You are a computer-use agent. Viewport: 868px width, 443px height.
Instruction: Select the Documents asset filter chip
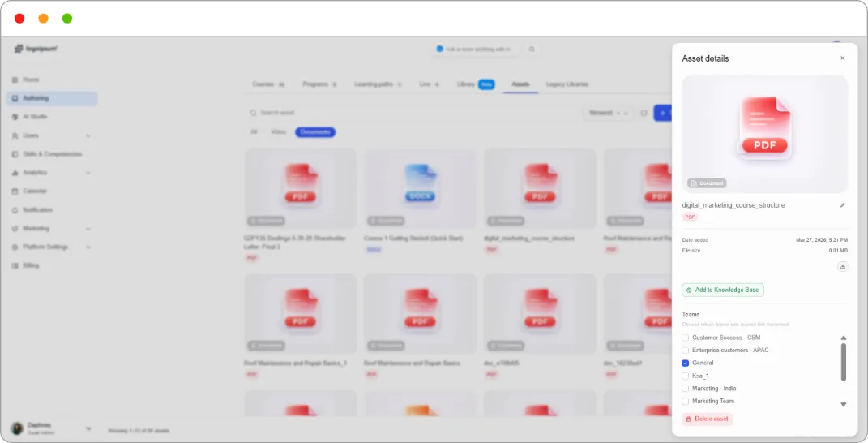coord(315,132)
